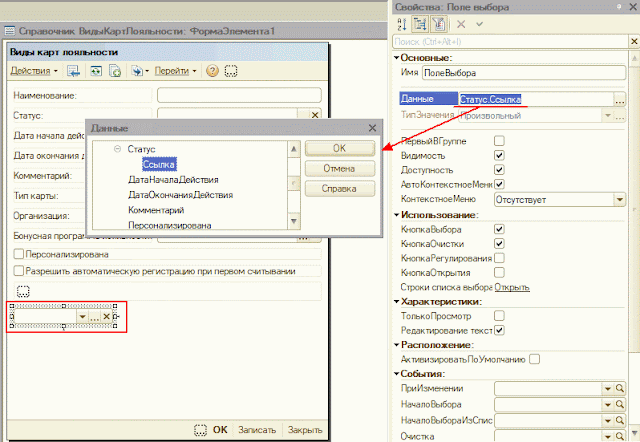
Task: Uncheck КнопкаВыбора checkbox
Action: [499, 229]
